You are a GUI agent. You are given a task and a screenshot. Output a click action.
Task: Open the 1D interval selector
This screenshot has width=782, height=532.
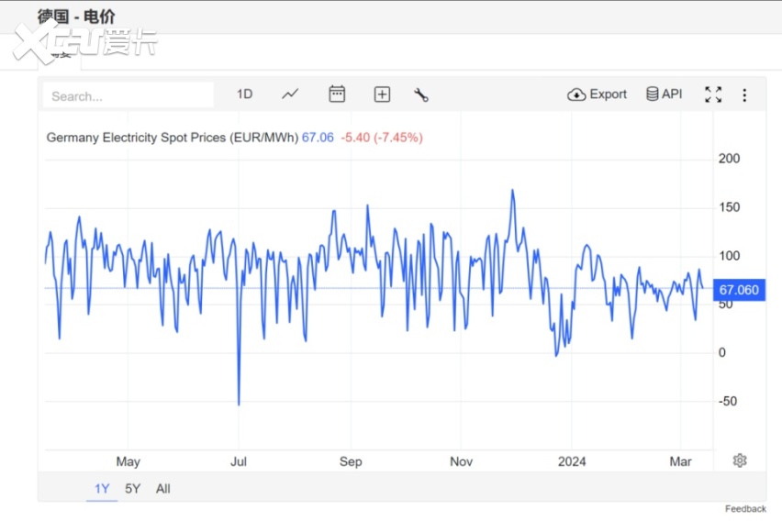point(244,94)
